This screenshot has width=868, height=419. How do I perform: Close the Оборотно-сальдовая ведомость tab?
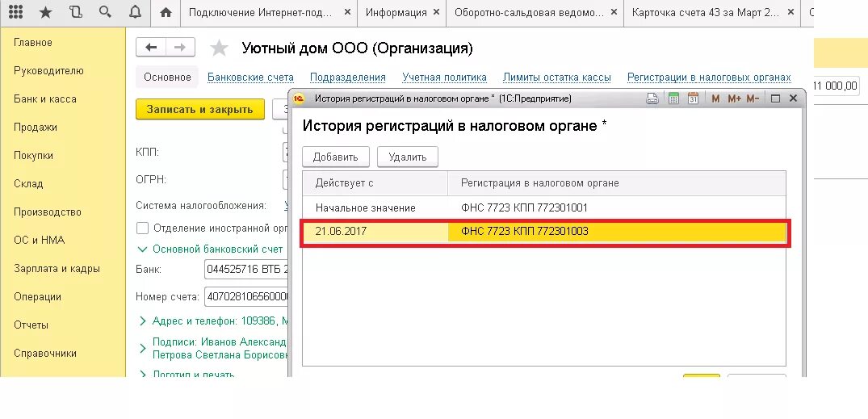614,12
